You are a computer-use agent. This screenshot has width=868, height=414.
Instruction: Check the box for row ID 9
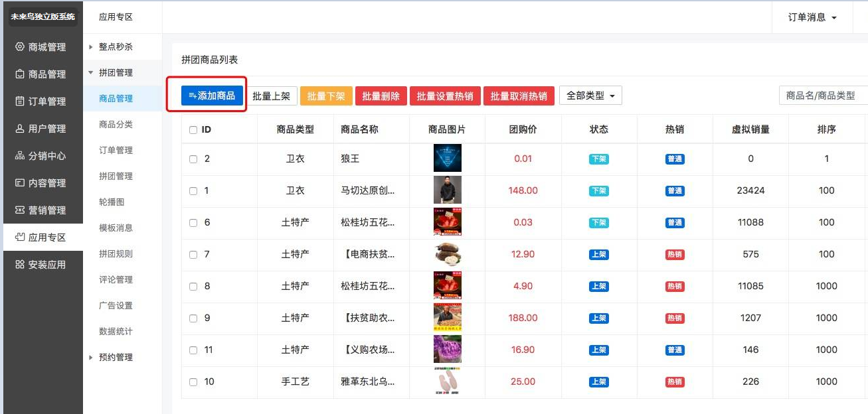(193, 318)
